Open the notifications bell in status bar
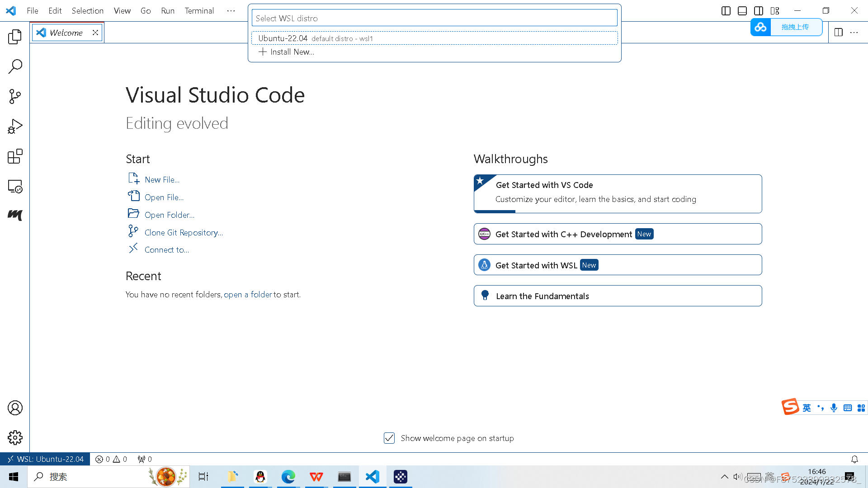The height and width of the screenshot is (488, 868). (854, 459)
